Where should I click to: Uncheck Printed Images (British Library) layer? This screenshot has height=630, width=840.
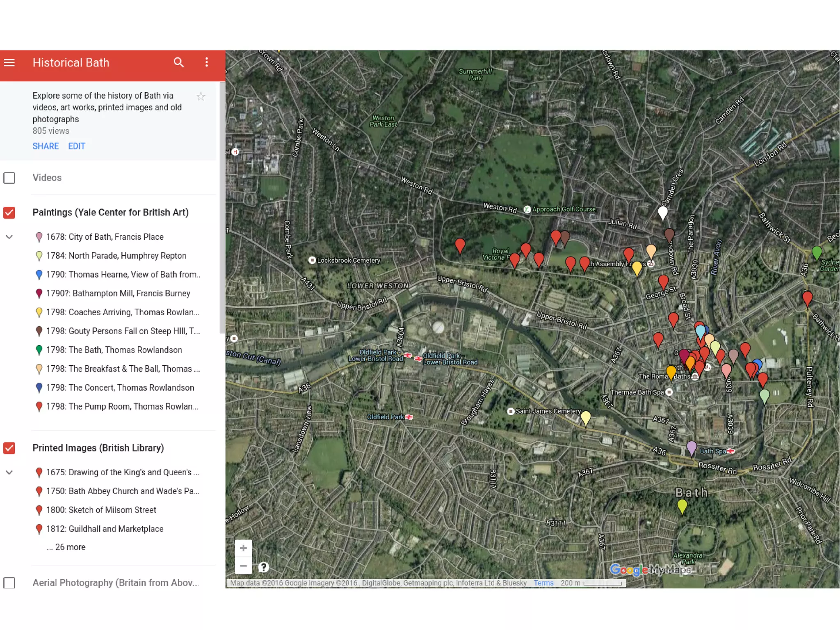(9, 448)
